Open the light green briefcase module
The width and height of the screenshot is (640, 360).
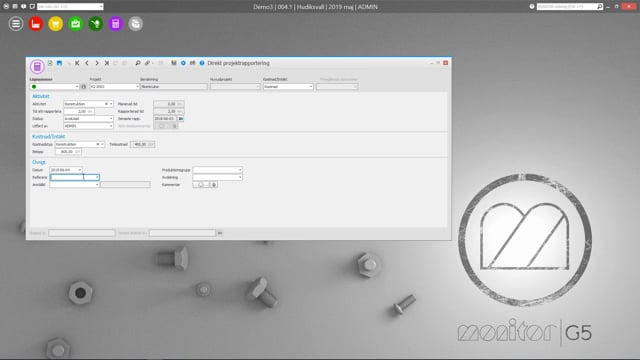tap(76, 24)
